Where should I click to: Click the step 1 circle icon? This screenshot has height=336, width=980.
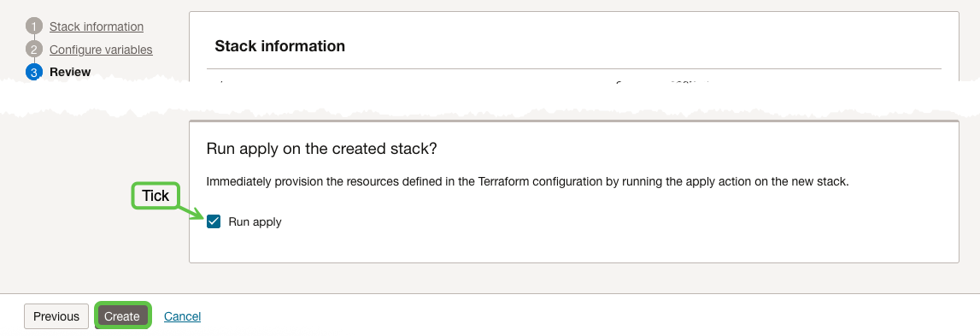[34, 27]
